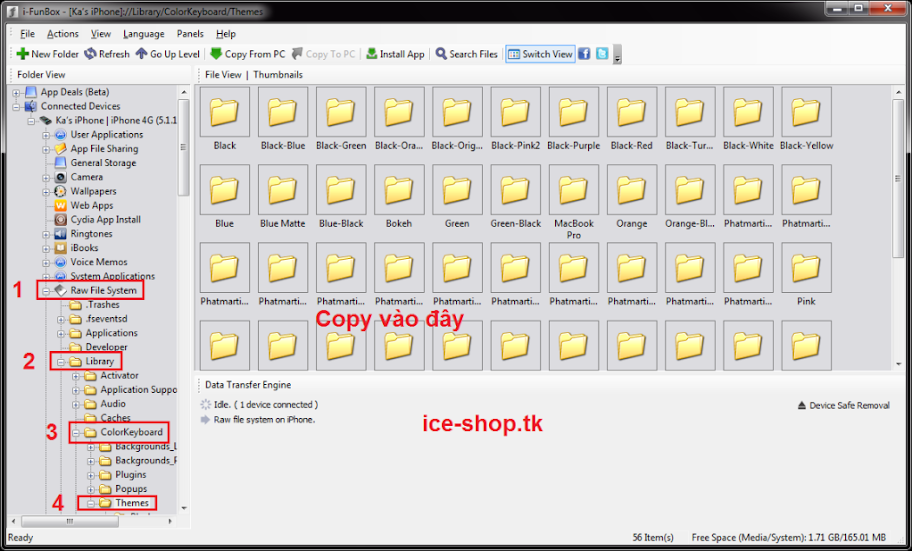Expand the User Applications node
The image size is (912, 551).
pos(46,135)
